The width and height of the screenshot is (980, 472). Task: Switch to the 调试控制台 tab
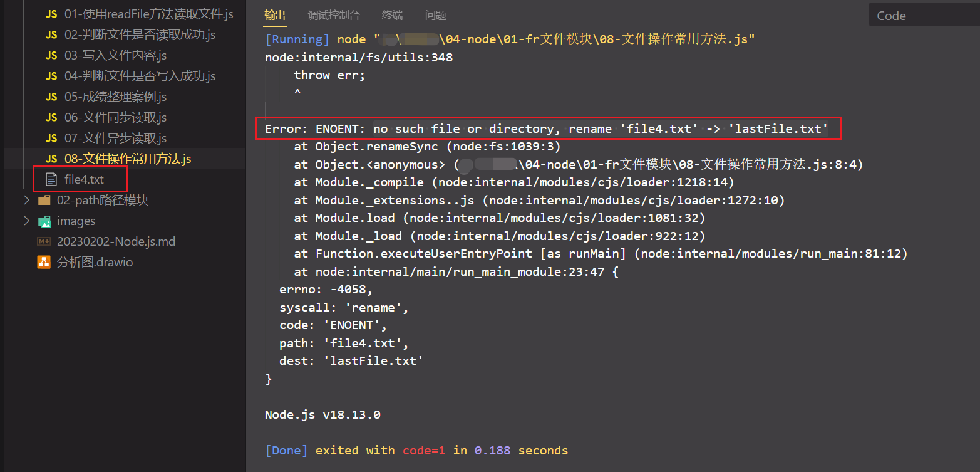(334, 16)
